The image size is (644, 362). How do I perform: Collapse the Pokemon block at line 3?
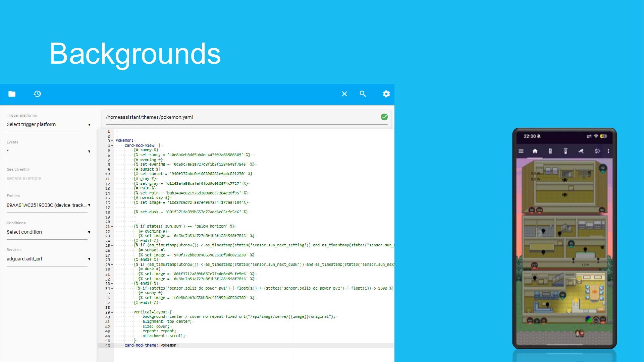tap(112, 141)
